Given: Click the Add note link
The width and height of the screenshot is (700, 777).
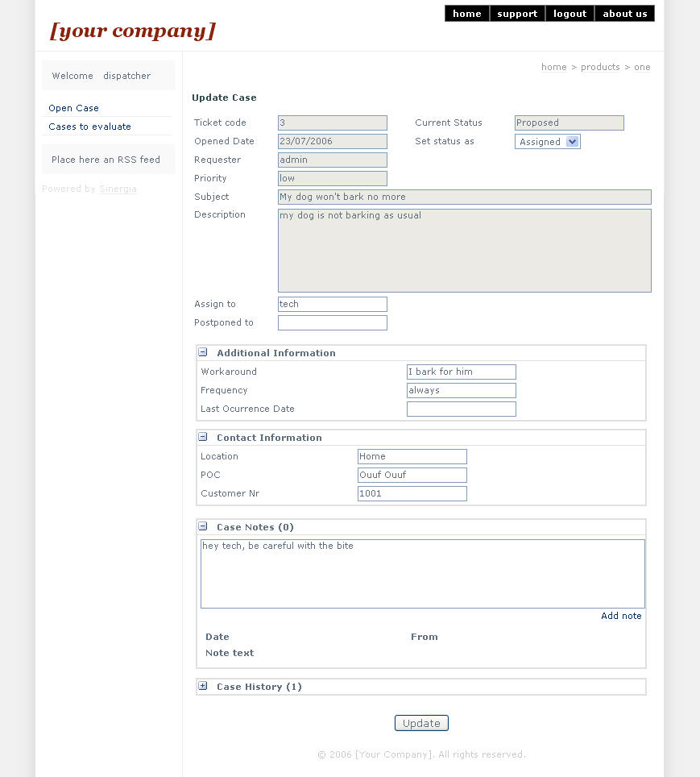Looking at the screenshot, I should coord(621,616).
